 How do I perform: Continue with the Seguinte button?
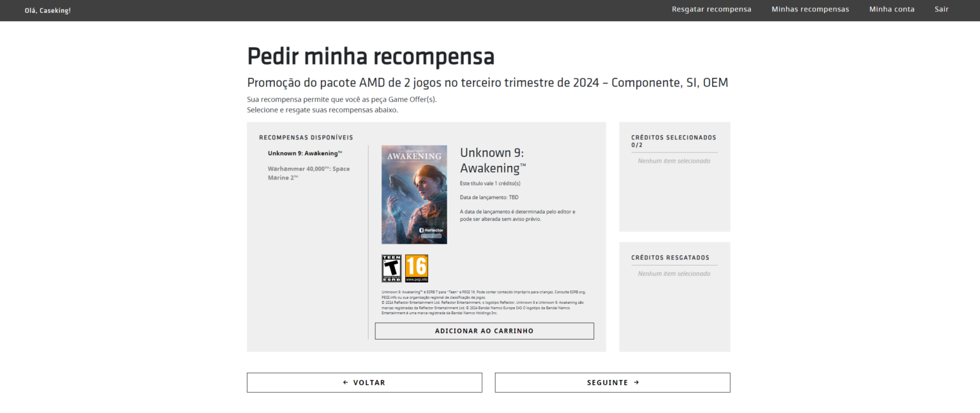point(612,382)
